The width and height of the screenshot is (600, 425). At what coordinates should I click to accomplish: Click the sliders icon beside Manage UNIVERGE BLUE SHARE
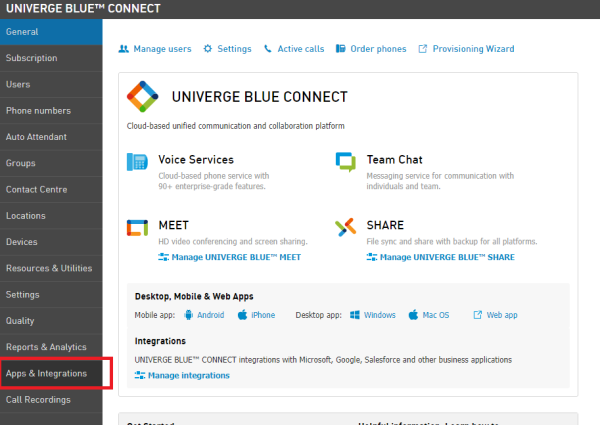[372, 257]
